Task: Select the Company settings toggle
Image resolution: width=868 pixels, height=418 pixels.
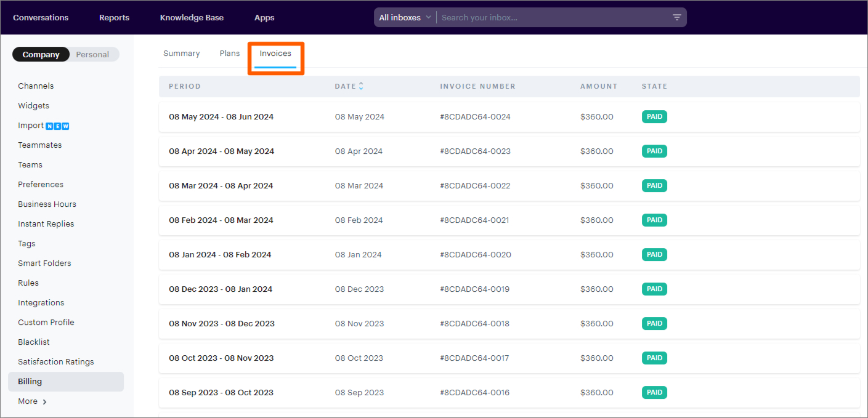Action: click(x=41, y=55)
